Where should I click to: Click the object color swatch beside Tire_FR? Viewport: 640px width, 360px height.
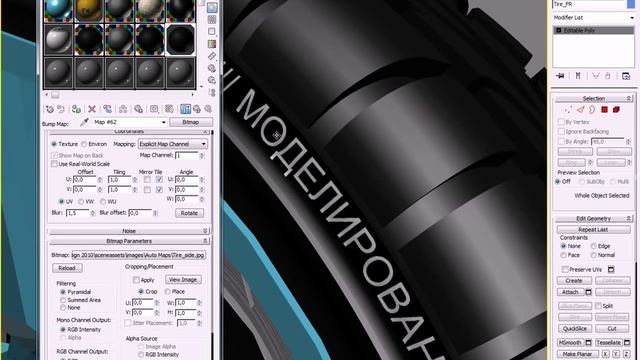631,4
